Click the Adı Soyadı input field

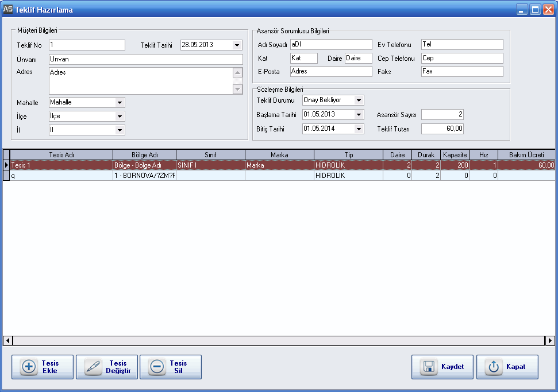pos(331,44)
